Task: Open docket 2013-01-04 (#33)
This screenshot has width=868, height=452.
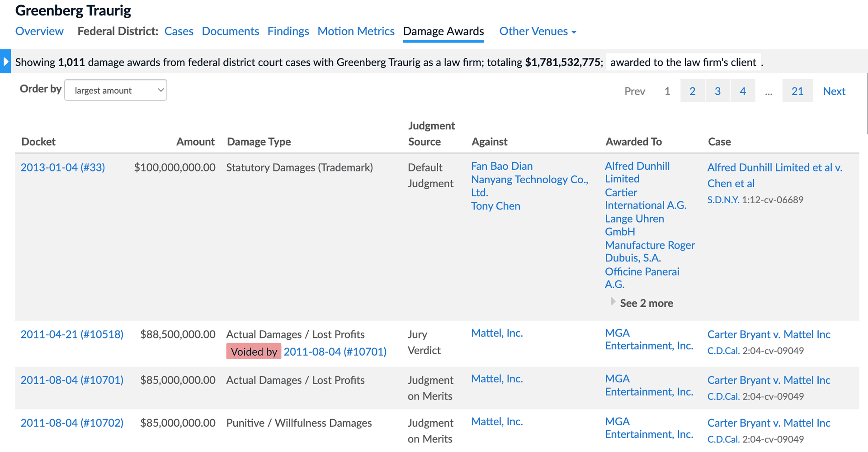Action: tap(63, 167)
